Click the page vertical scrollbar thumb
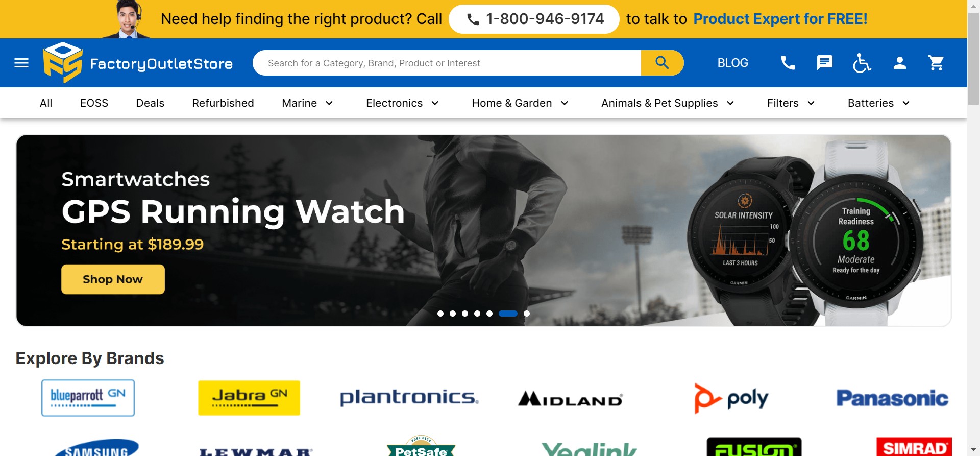 [974, 59]
